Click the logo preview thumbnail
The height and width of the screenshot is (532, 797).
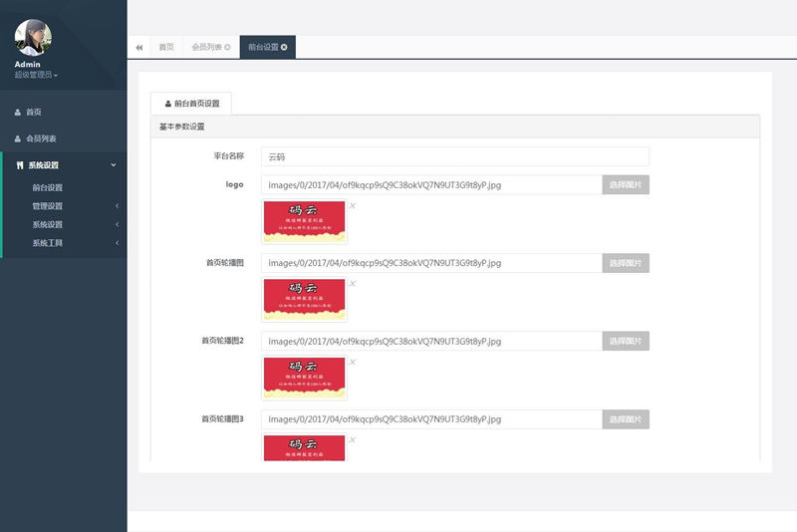305,222
